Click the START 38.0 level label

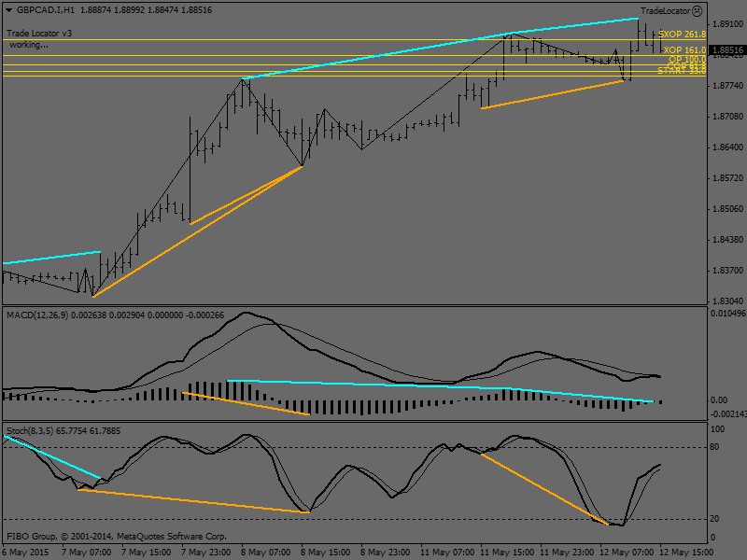click(x=681, y=71)
